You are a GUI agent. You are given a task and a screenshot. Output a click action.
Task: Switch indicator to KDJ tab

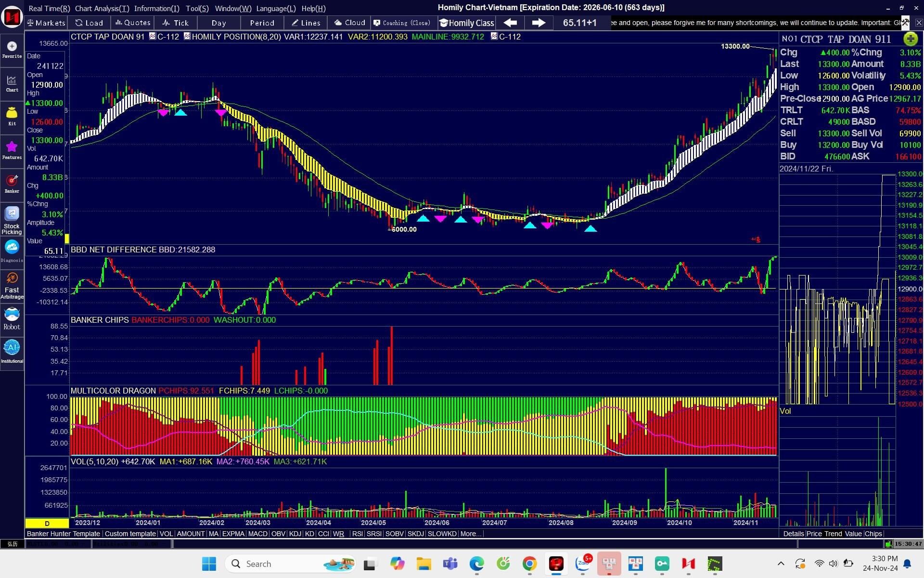coord(295,534)
